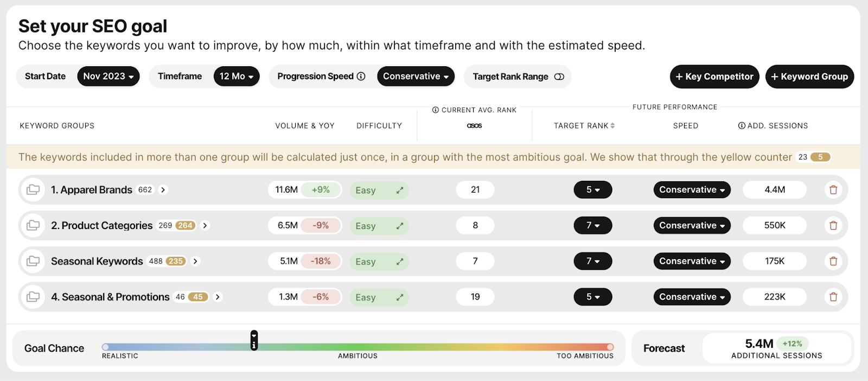Click the Goal Chance slider handle

(x=254, y=340)
